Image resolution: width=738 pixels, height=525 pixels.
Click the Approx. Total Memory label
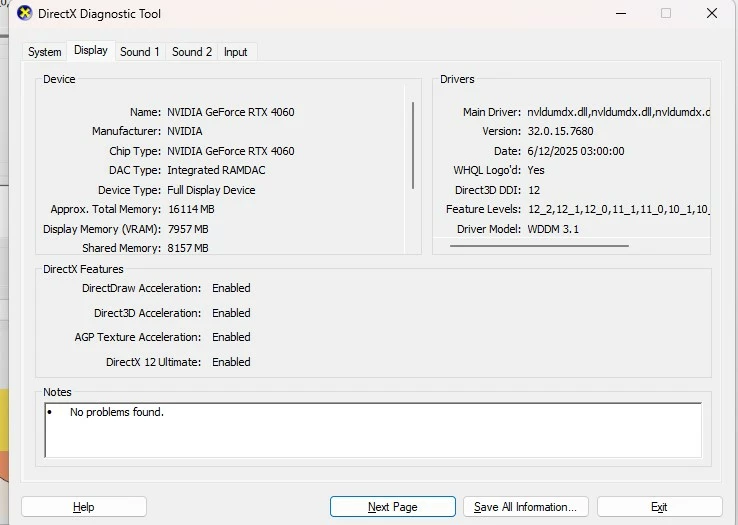point(105,209)
